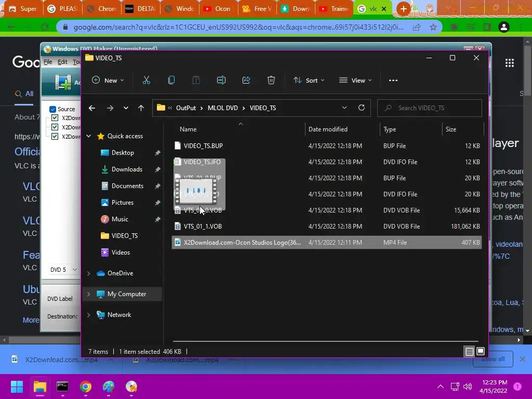
Task: Open the Google apps grid icon
Action: coord(509,63)
